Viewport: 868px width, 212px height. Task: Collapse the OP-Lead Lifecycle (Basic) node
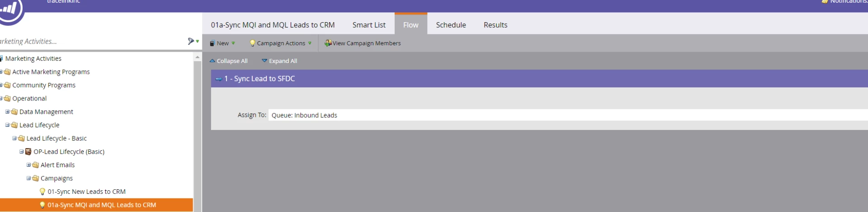pyautogui.click(x=21, y=152)
